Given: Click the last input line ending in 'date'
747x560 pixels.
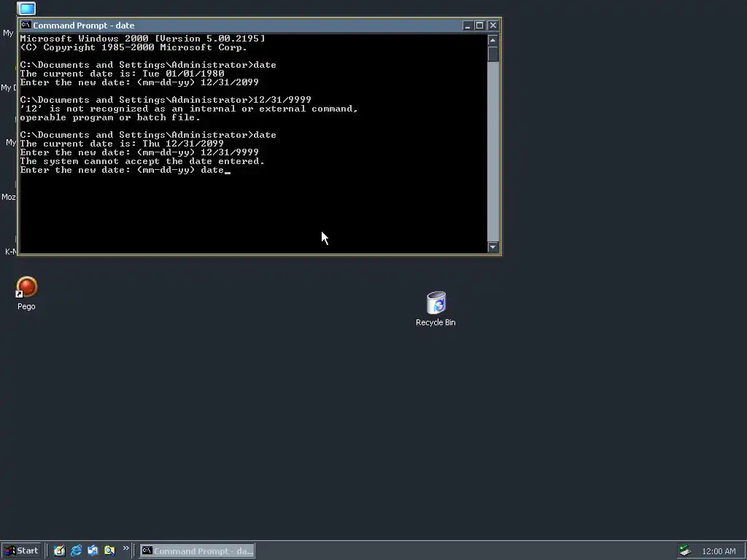Looking at the screenshot, I should click(x=125, y=170).
